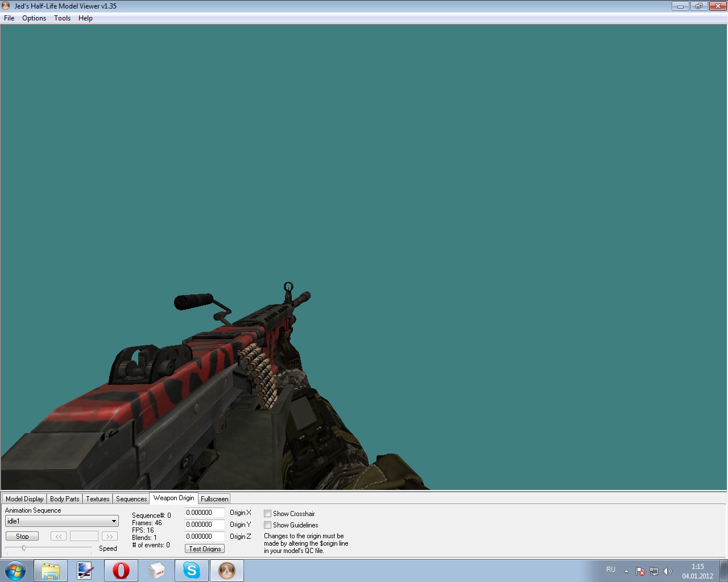Screen dimensions: 728x582
Task: Click the volume speaker tray icon
Action: pos(668,571)
